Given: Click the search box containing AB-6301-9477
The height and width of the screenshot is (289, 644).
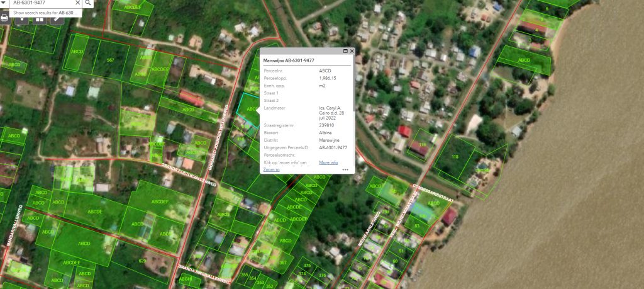Looking at the screenshot, I should click(41, 3).
